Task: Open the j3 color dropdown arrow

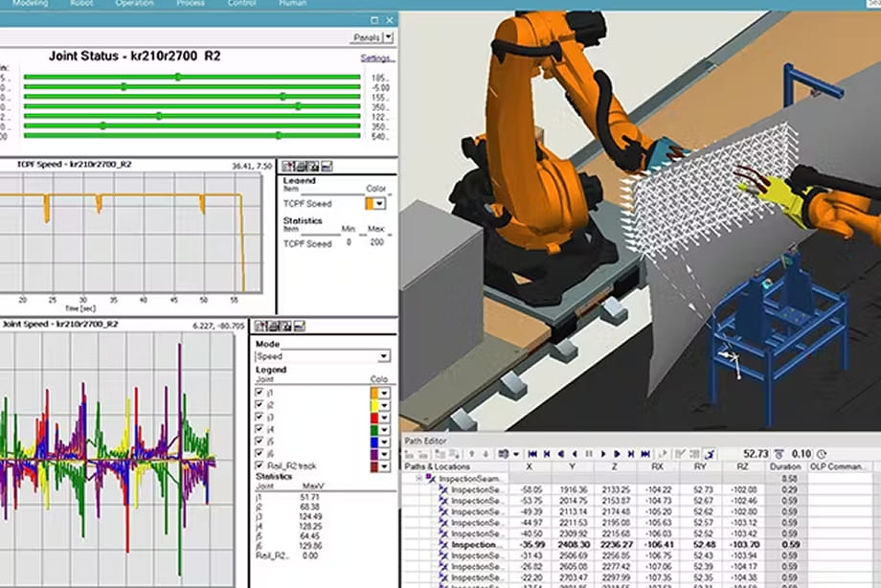Action: (384, 418)
